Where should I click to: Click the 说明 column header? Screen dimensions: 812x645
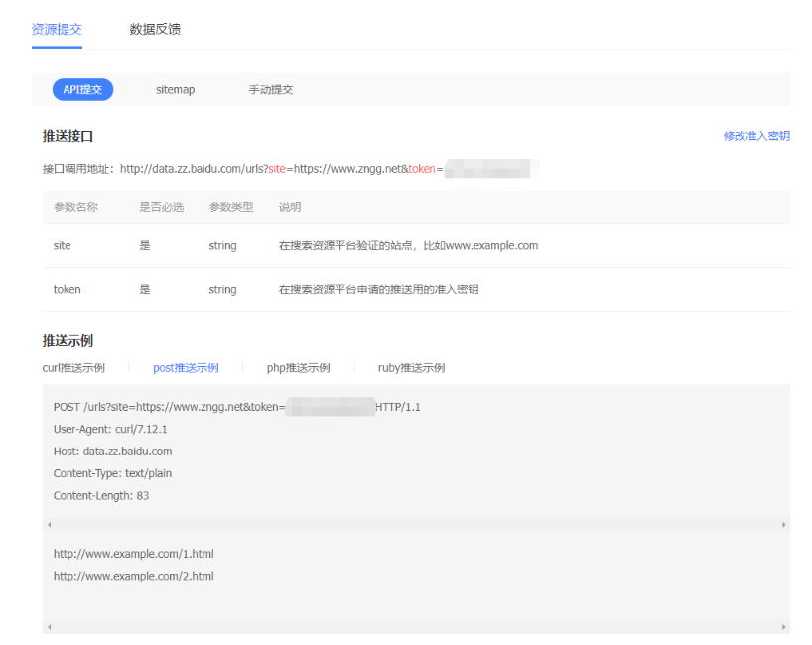(290, 207)
